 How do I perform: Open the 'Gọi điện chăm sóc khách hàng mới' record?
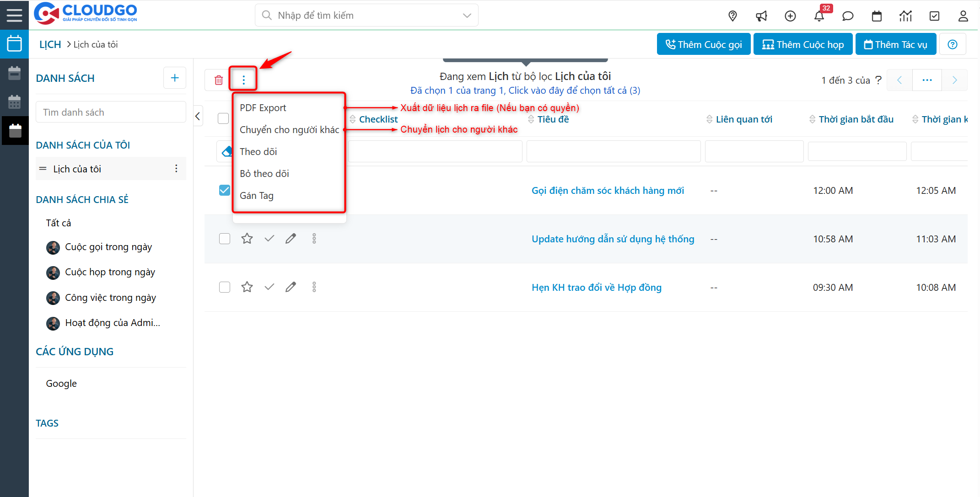click(x=608, y=190)
